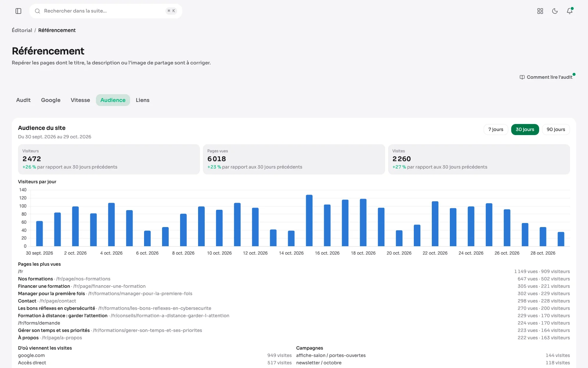The height and width of the screenshot is (368, 588).
Task: Switch to the Audit tab
Action: click(x=24, y=100)
